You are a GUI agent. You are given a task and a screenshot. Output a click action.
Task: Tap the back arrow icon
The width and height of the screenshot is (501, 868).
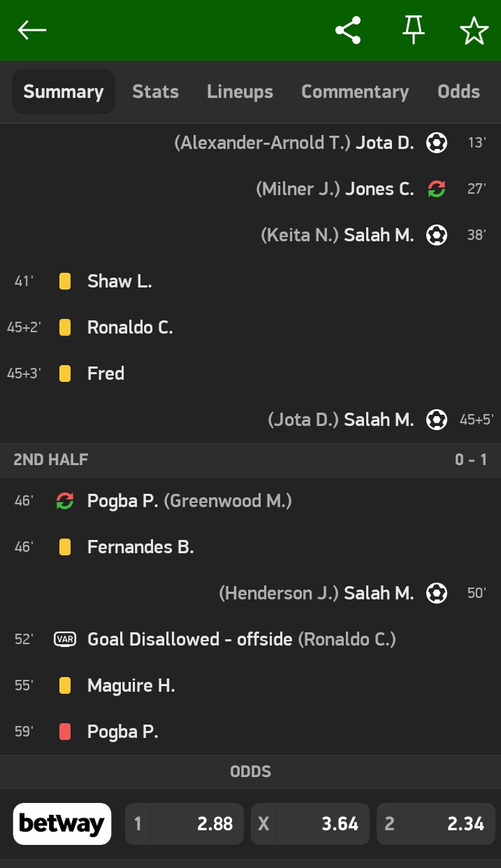32,30
